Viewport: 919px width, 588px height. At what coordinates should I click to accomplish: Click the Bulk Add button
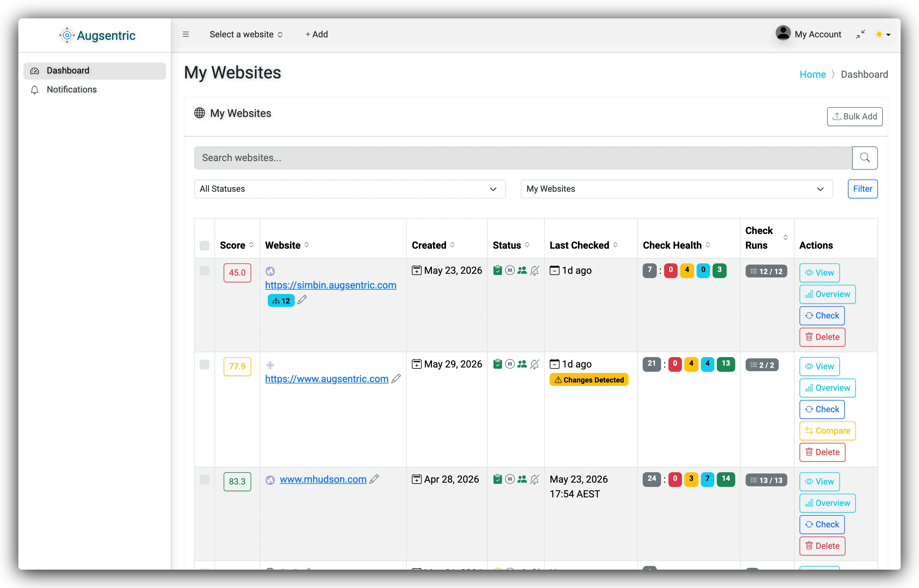tap(854, 116)
